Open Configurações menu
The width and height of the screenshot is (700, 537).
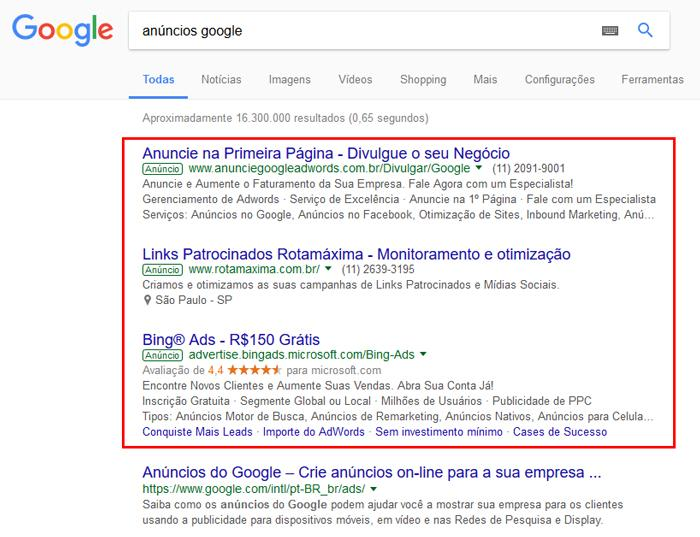[x=560, y=79]
